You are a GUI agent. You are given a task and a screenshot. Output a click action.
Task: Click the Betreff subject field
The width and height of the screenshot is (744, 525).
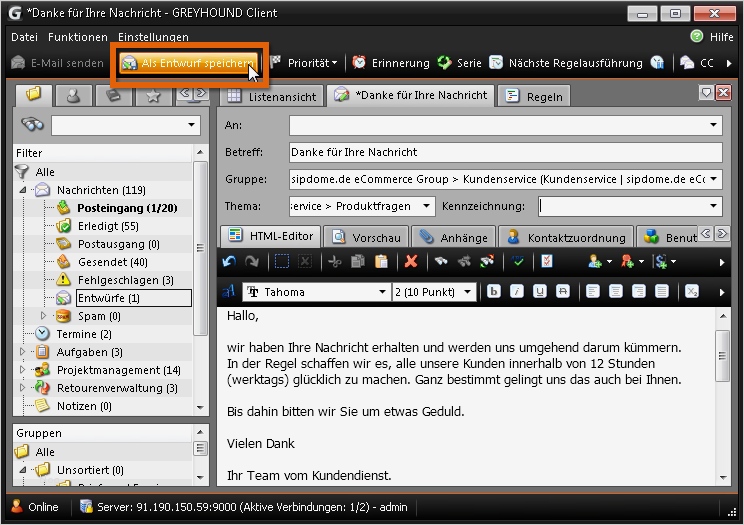[x=506, y=152]
